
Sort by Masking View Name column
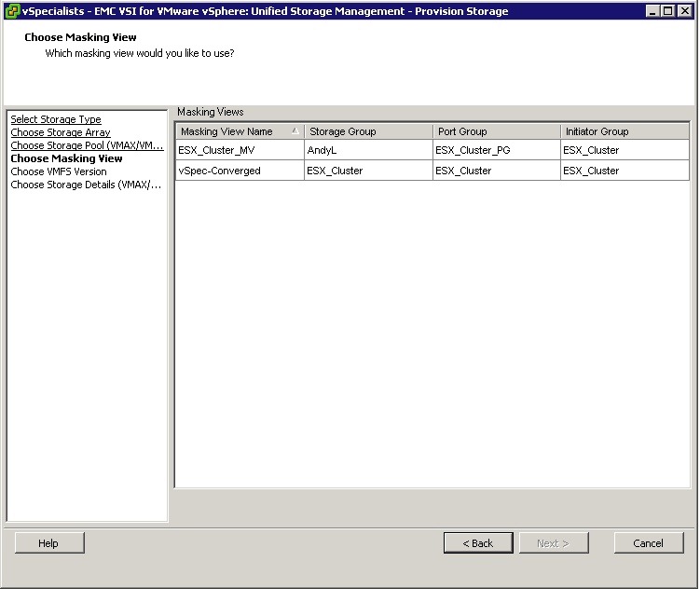tap(227, 131)
